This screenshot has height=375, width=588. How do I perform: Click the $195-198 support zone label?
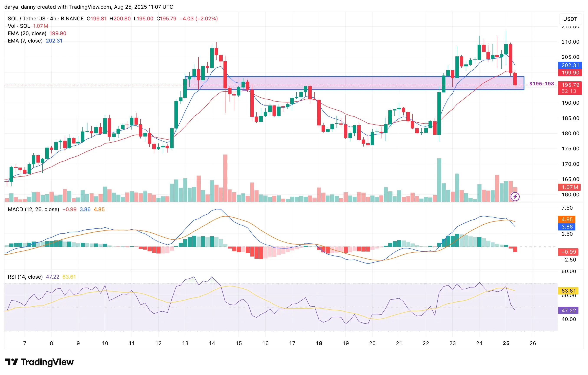pos(542,84)
